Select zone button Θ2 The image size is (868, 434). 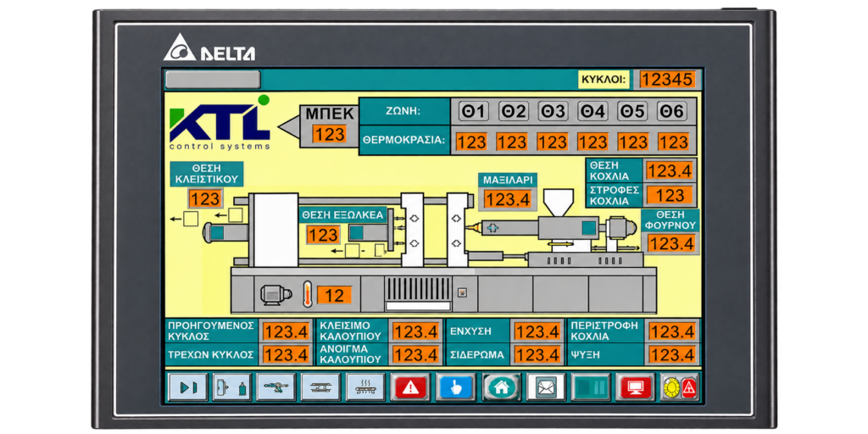[x=513, y=111]
